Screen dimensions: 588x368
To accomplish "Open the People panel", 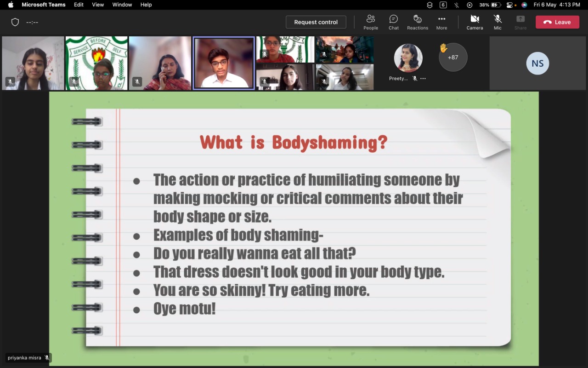I will (371, 22).
